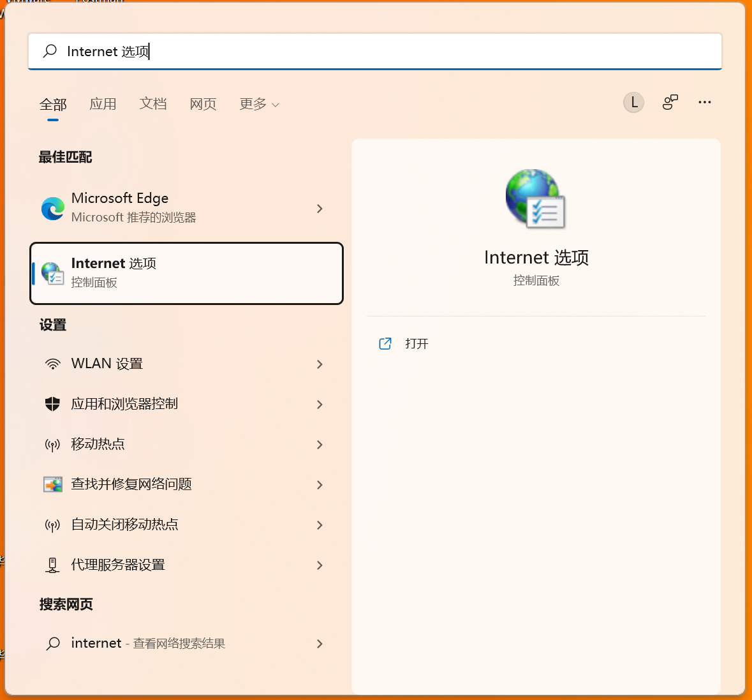Select the 移动热点 hotspot icon
The image size is (752, 700).
(x=52, y=444)
